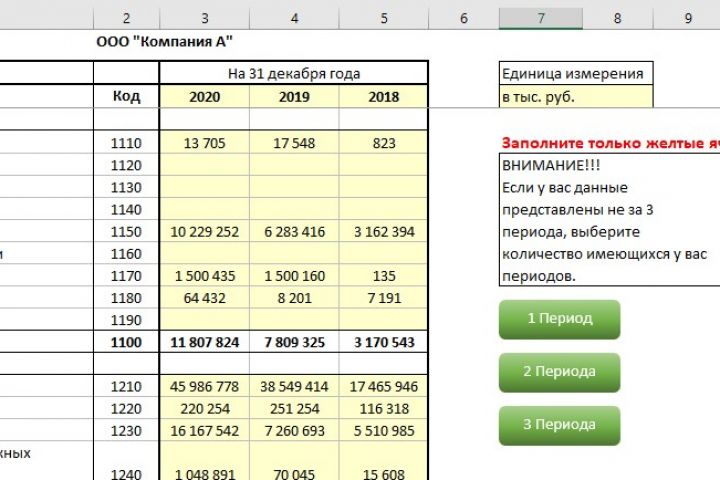Select the year 2018 header cell
The height and width of the screenshot is (480, 720).
click(384, 96)
